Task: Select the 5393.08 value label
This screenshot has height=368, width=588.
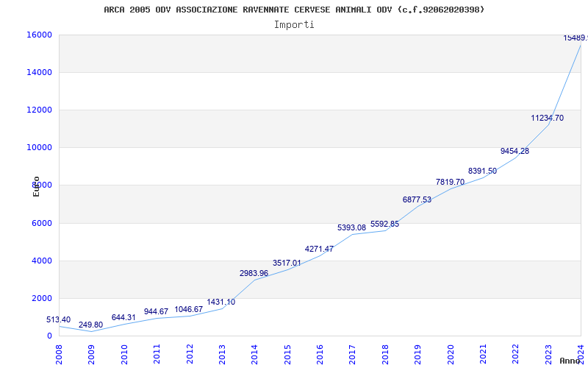Action: tap(351, 227)
